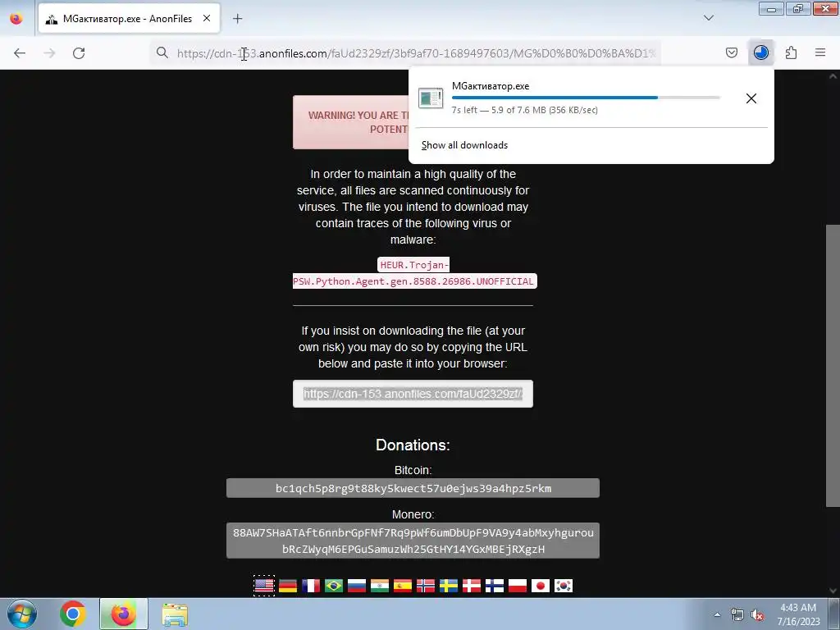Open the Extensions puzzle icon
The width and height of the screenshot is (840, 630).
coord(791,52)
